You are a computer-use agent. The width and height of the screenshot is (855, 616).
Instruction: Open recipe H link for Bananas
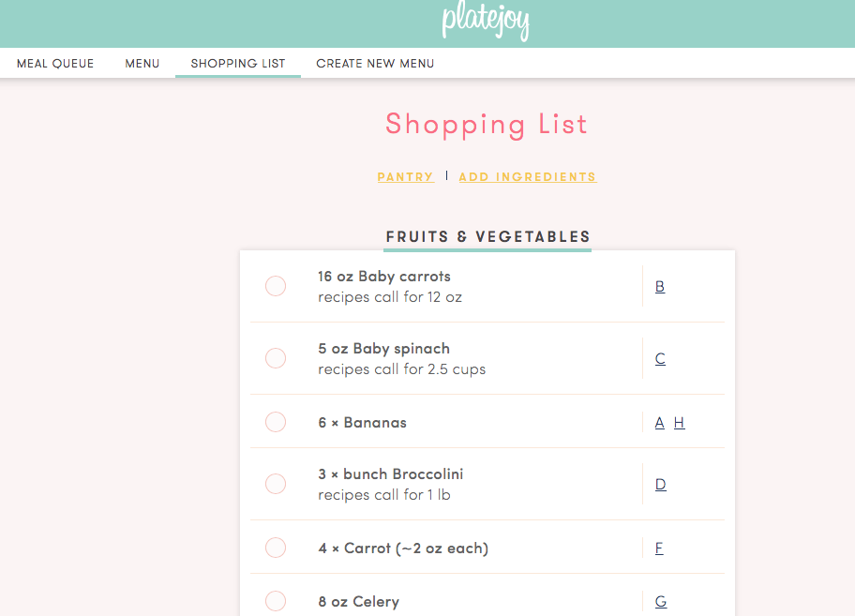tap(679, 423)
